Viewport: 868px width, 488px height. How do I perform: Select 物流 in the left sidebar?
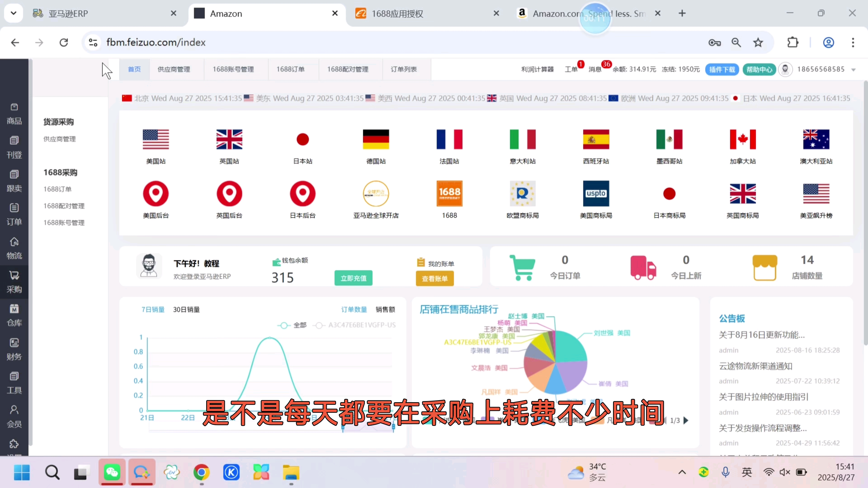14,249
